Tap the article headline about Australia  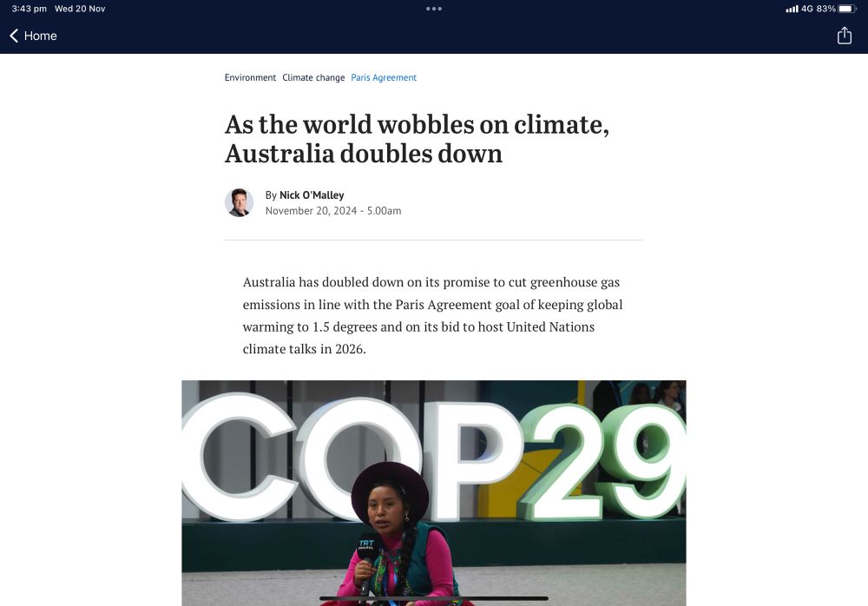click(417, 139)
